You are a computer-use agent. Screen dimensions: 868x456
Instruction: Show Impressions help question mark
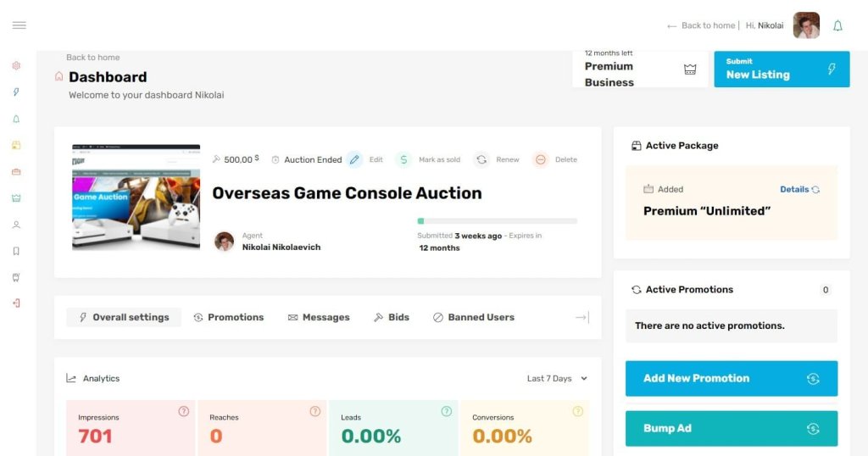[x=184, y=411]
